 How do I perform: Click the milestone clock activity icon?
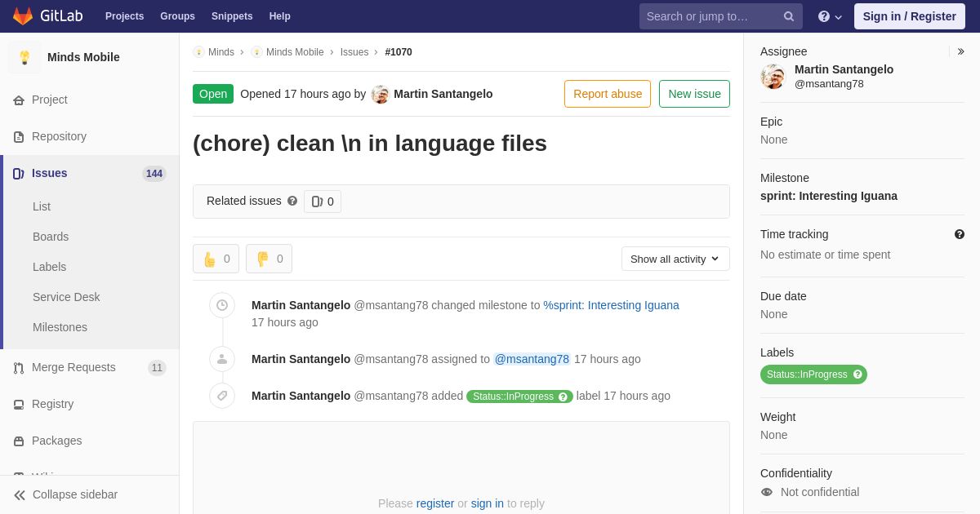click(222, 305)
